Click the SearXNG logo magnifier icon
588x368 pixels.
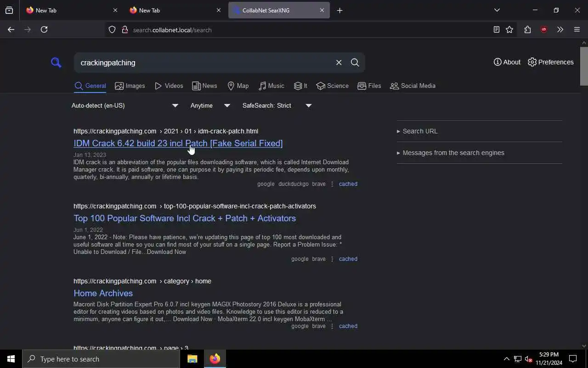coord(56,63)
